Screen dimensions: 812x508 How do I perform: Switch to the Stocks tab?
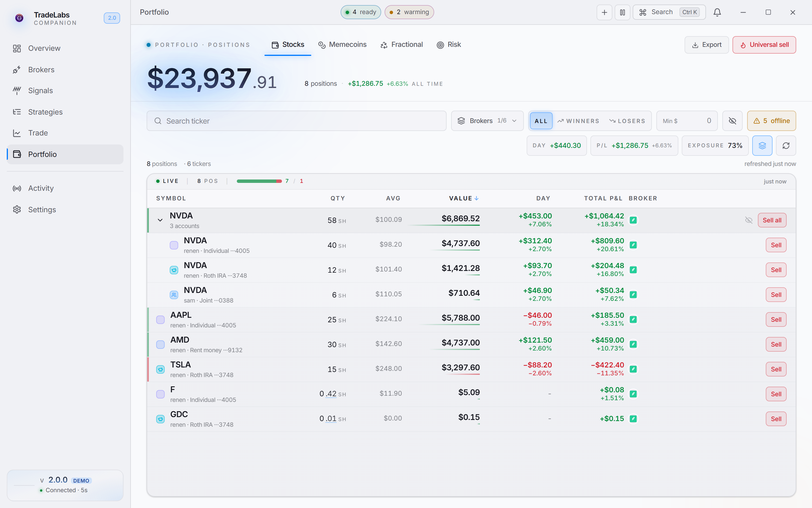[x=288, y=45]
